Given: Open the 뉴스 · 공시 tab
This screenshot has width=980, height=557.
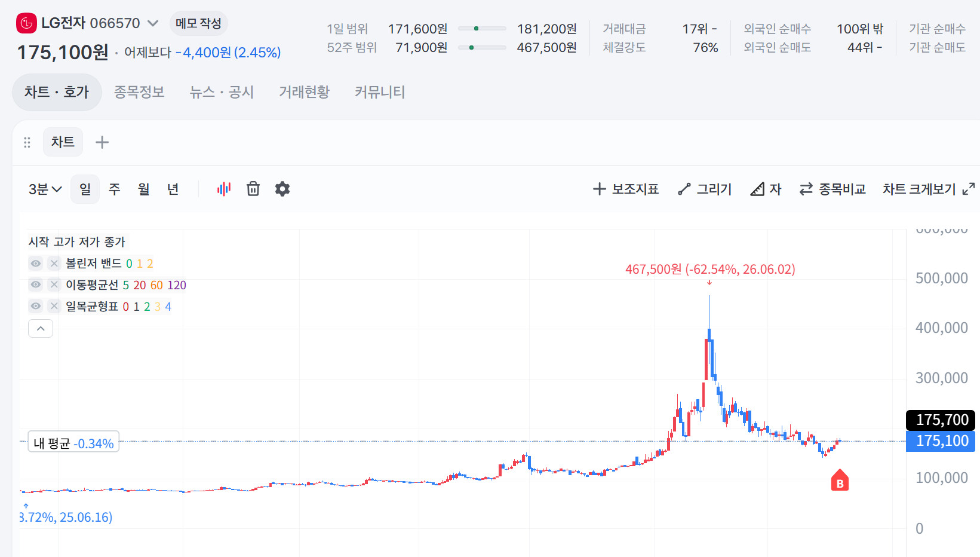Looking at the screenshot, I should tap(222, 92).
